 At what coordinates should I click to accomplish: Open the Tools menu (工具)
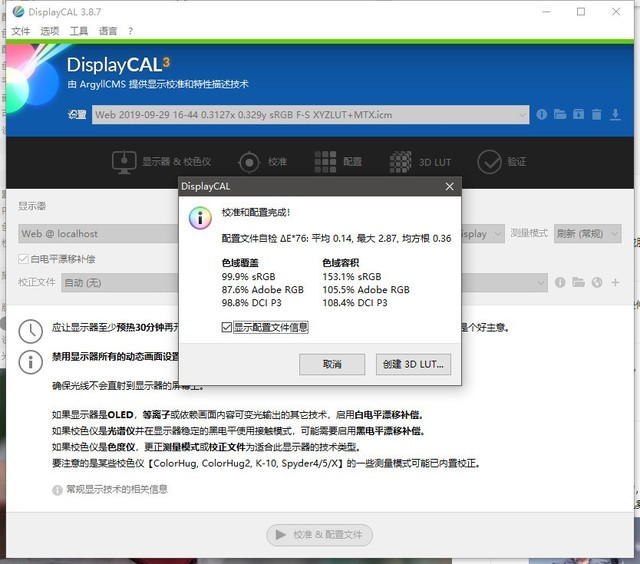coord(79,31)
